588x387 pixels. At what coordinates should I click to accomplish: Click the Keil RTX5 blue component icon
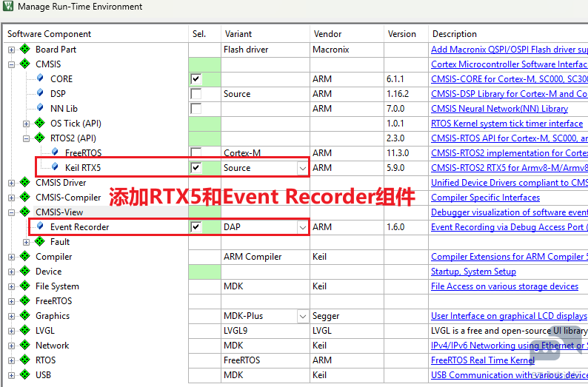[55, 166]
